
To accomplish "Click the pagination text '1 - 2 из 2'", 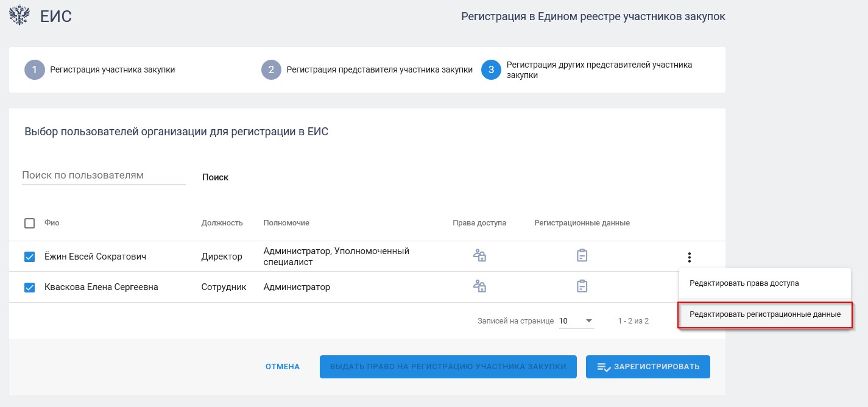I will (633, 321).
